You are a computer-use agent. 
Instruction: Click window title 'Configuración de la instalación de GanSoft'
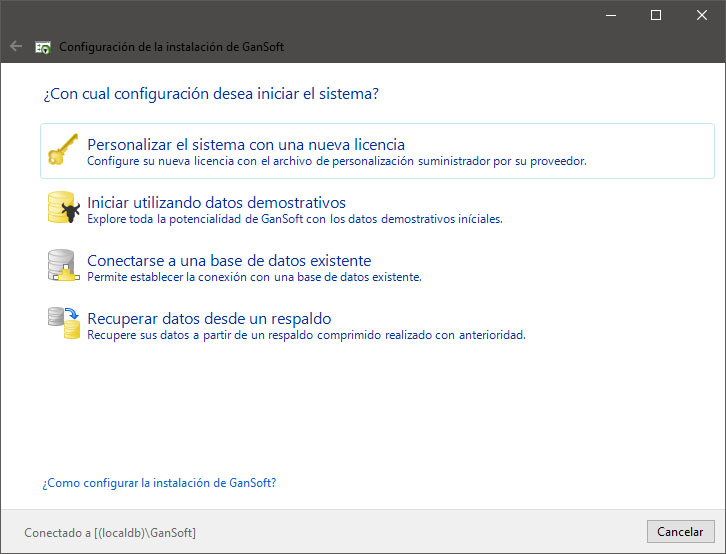click(x=172, y=47)
